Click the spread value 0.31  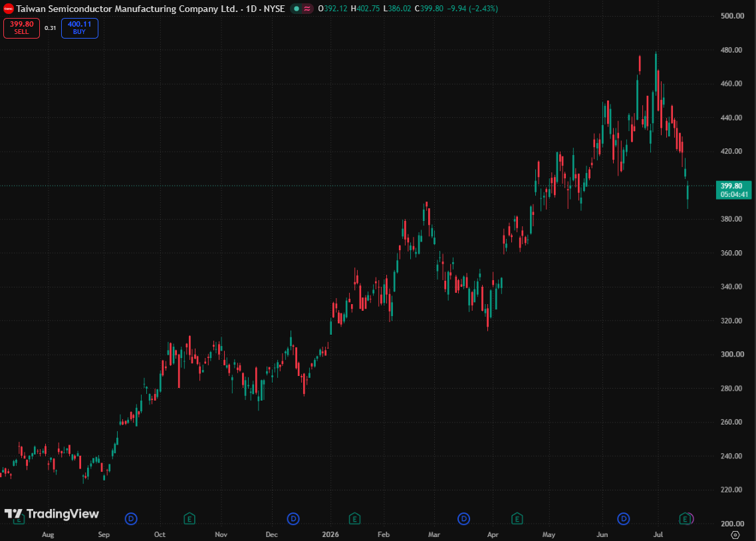click(50, 28)
